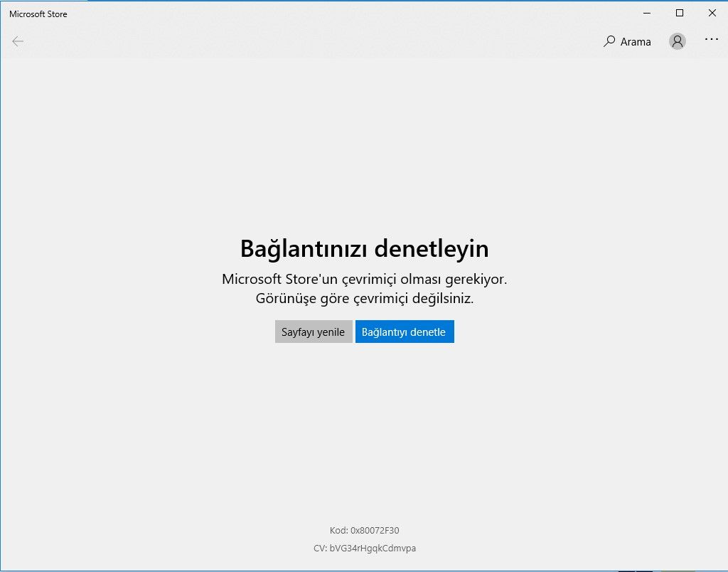Viewport: 728px width, 572px height.
Task: Click the Bağlantıyı denetle button
Action: click(405, 332)
